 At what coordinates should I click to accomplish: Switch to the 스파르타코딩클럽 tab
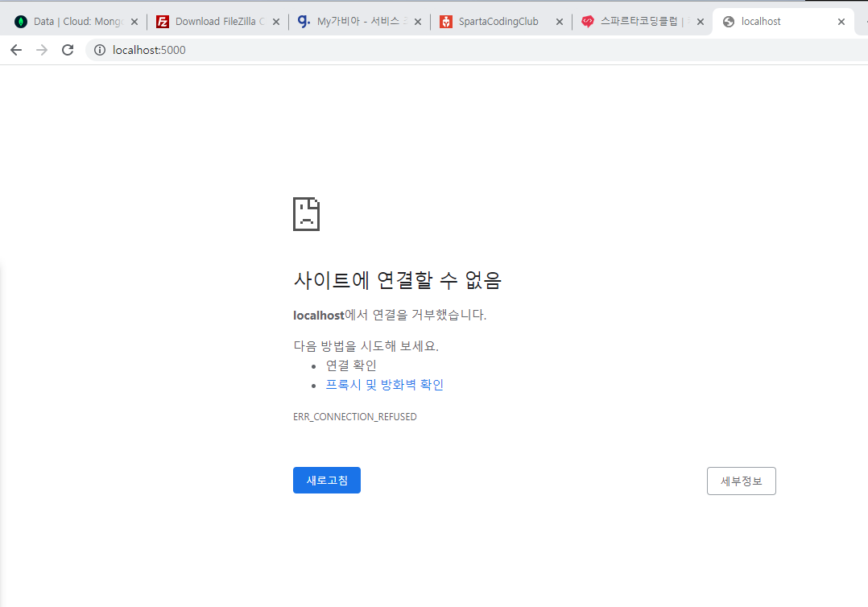coord(643,22)
